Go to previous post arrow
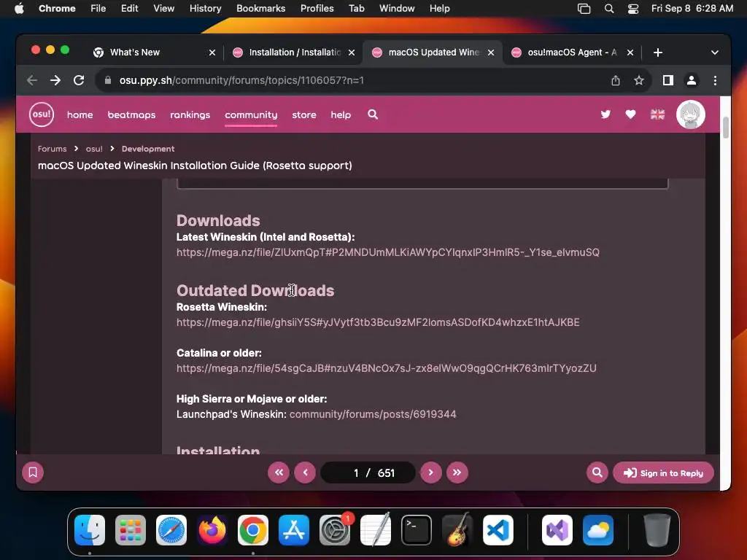The width and height of the screenshot is (747, 560). (306, 472)
